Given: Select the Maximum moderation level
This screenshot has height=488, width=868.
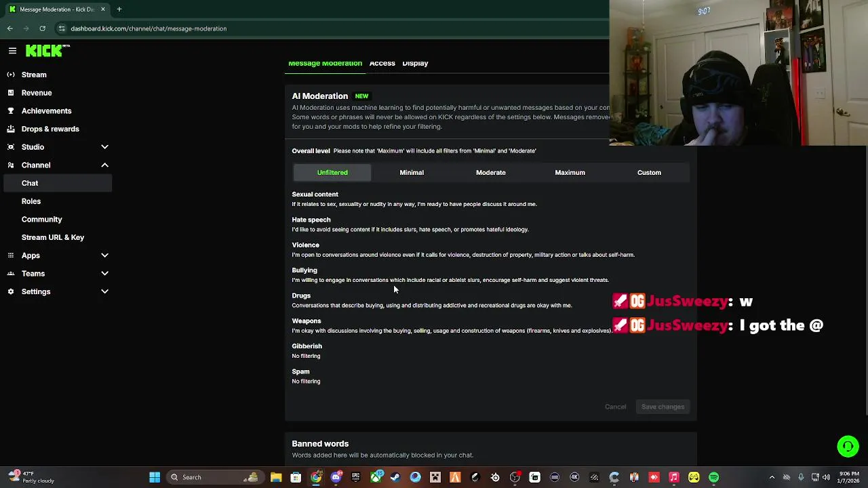Looking at the screenshot, I should pos(570,172).
